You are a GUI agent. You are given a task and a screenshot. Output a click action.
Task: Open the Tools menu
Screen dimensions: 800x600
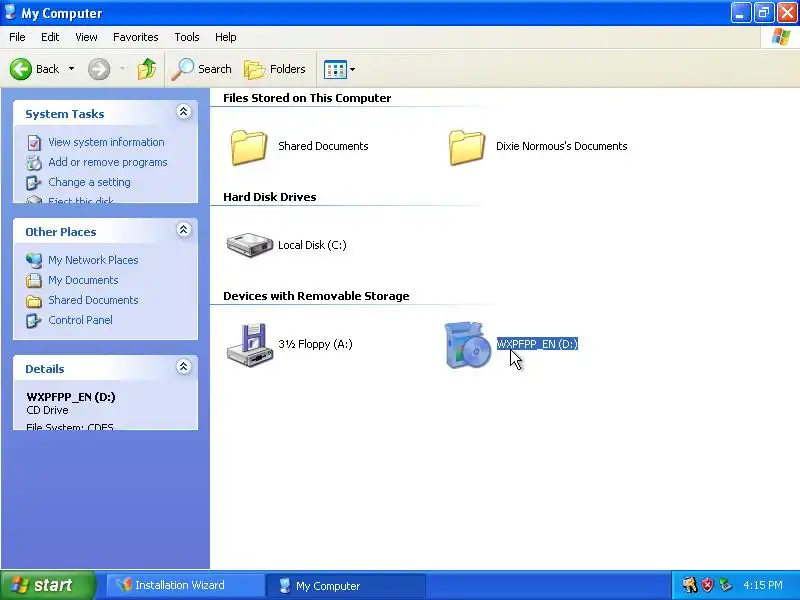click(187, 37)
